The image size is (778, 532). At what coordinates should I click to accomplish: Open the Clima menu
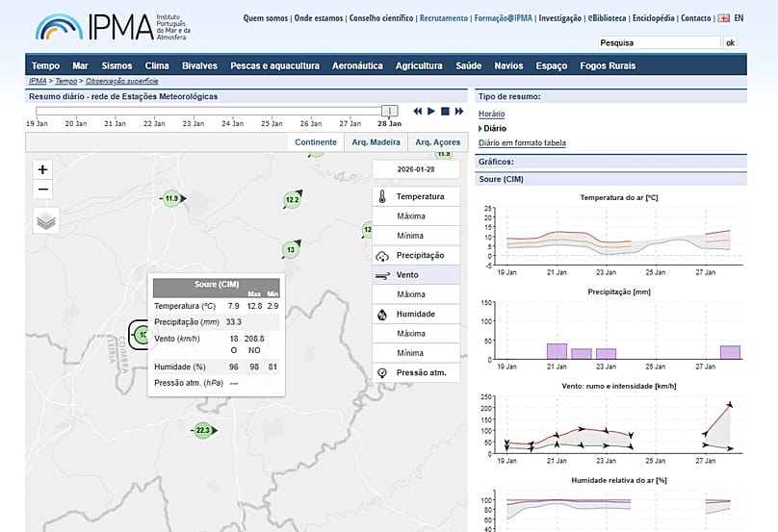157,65
